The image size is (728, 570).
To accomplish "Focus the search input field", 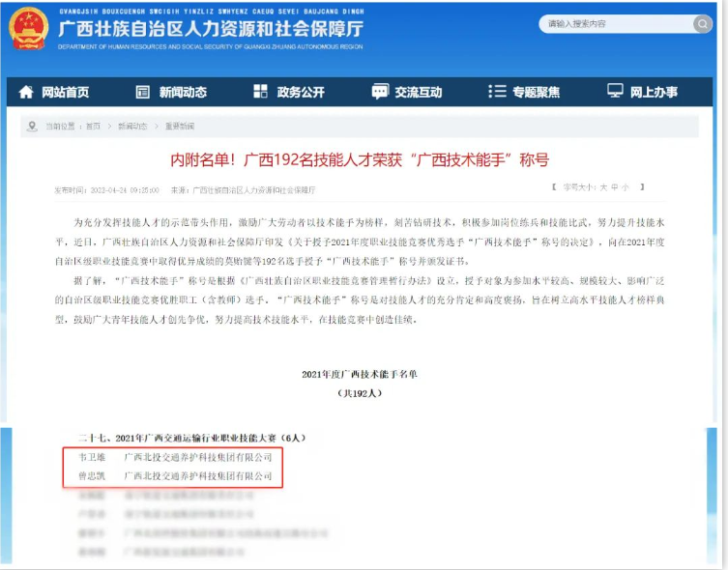I will [x=618, y=23].
